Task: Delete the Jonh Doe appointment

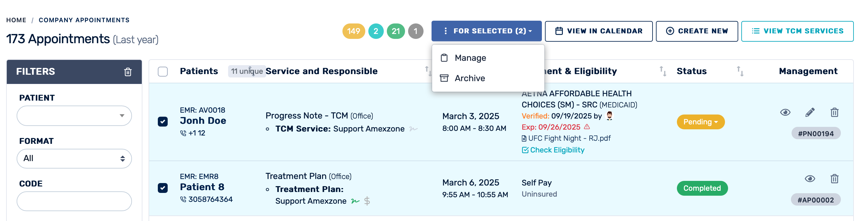Action: pyautogui.click(x=834, y=112)
